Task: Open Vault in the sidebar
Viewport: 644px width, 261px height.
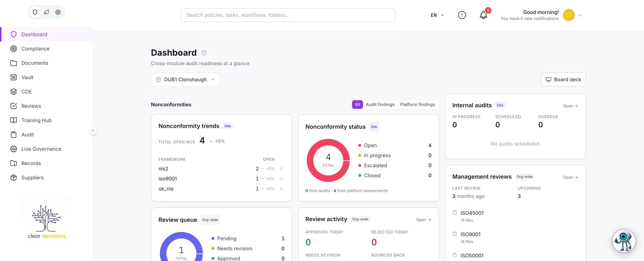Action: click(x=47, y=77)
